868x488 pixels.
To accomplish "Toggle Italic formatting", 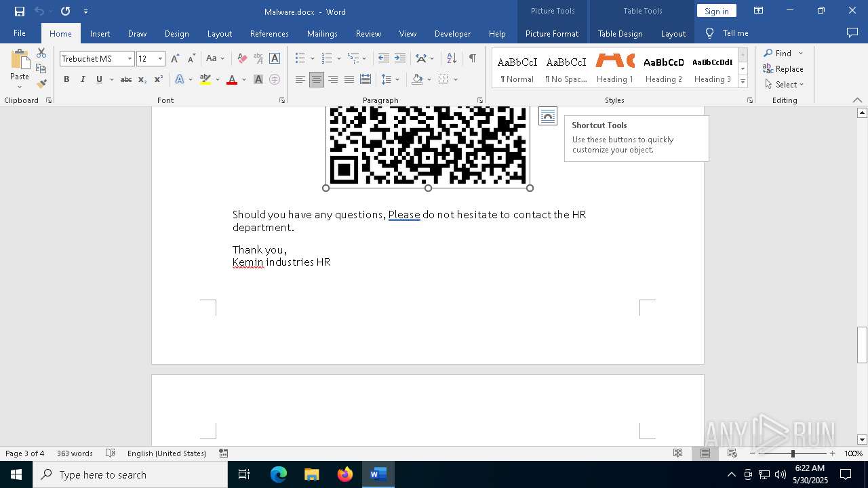I will 83,79.
